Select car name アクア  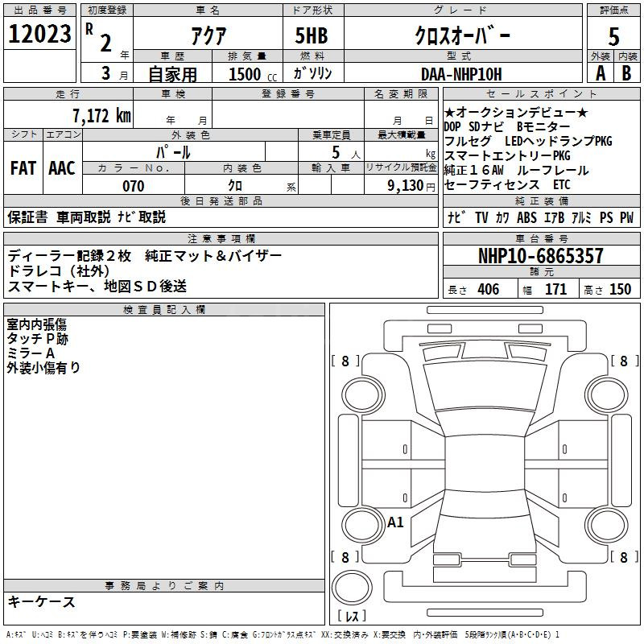[208, 35]
